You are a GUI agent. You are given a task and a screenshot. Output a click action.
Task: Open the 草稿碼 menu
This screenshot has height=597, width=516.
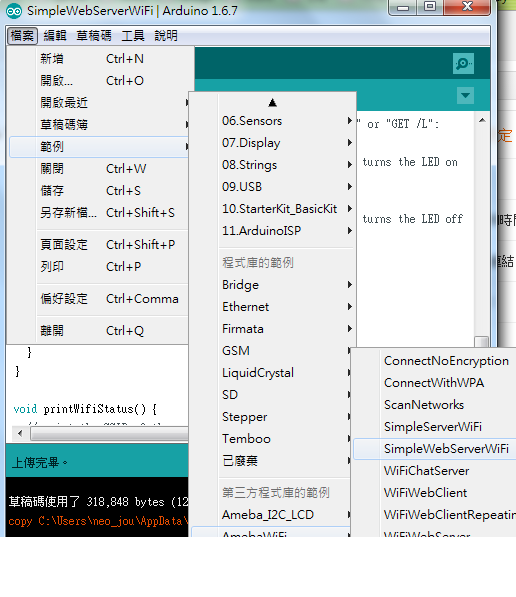(94, 36)
